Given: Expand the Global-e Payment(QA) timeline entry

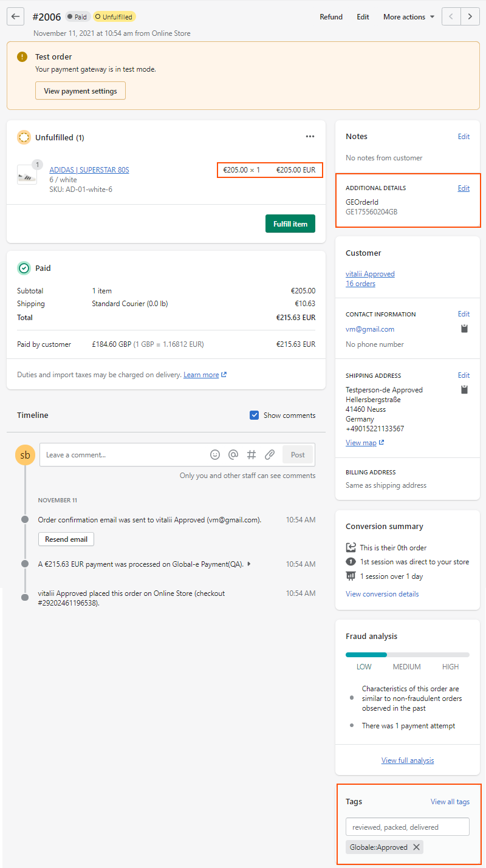Looking at the screenshot, I should point(248,564).
